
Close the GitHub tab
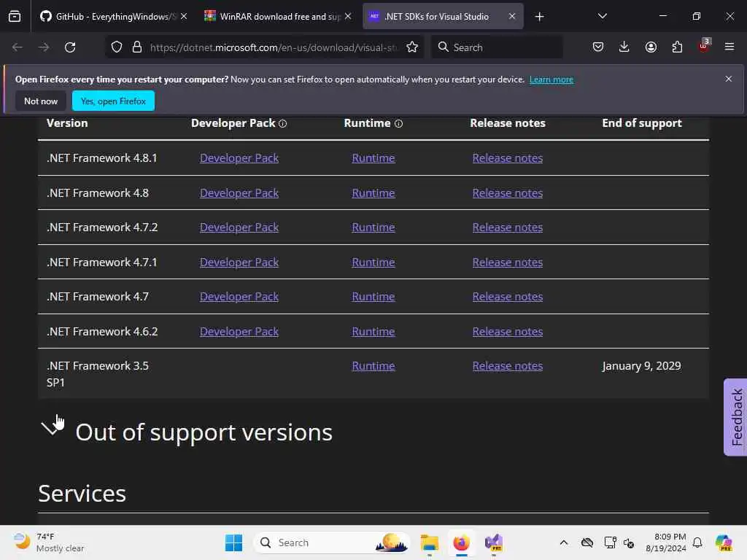point(184,17)
